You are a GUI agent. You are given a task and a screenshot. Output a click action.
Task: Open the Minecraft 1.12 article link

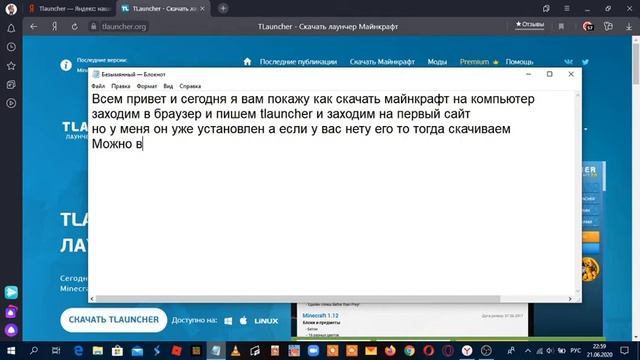(x=320, y=316)
